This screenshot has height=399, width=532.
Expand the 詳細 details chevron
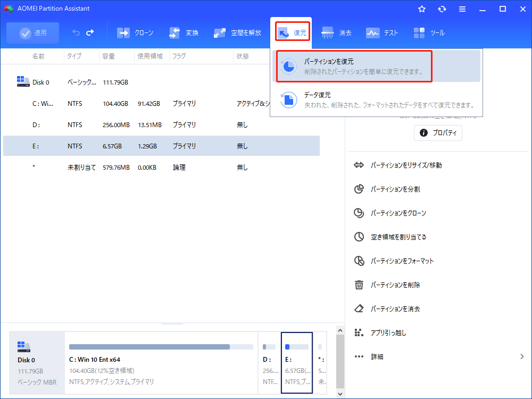522,356
